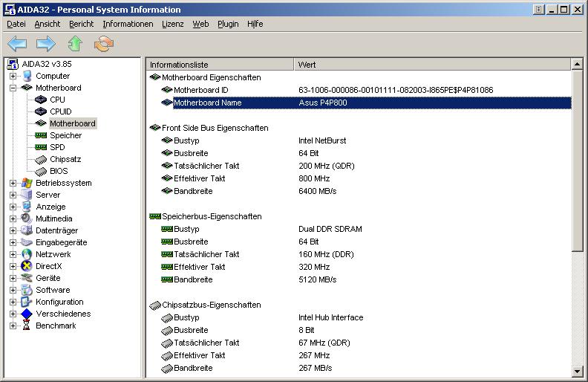
Task: Click the Geräte devices icon
Action: pos(27,278)
